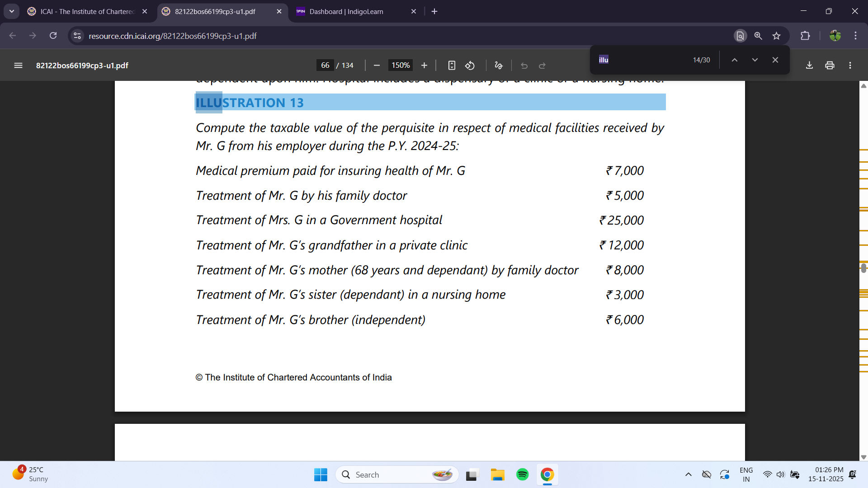
Task: Expand the tab search dropdown
Action: [12, 11]
